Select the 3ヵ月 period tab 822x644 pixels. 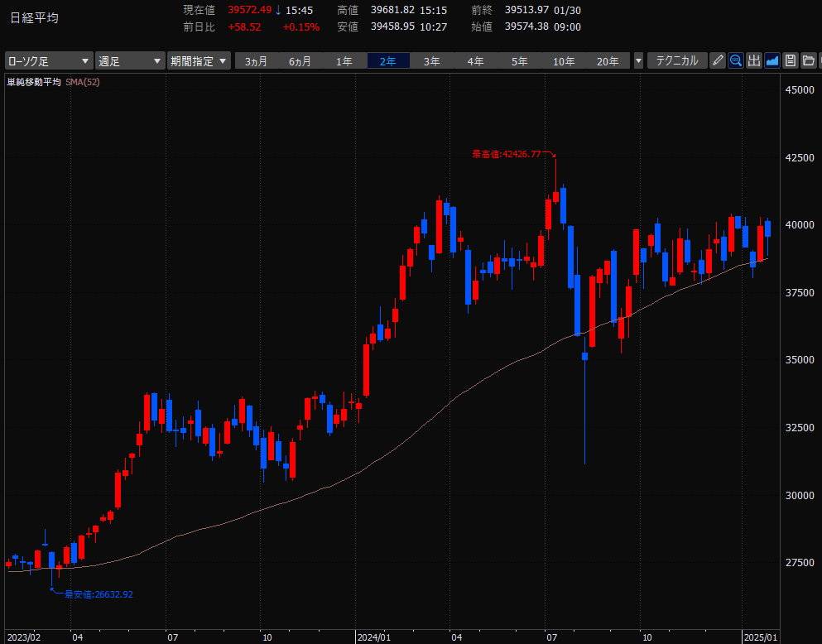tap(256, 61)
